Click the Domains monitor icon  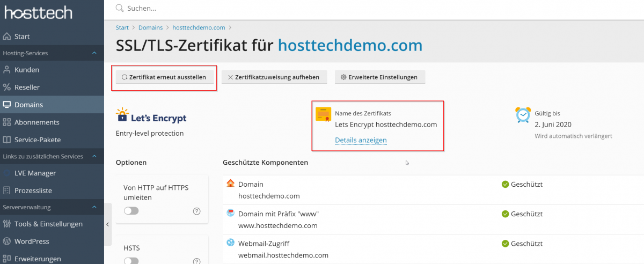pyautogui.click(x=7, y=105)
